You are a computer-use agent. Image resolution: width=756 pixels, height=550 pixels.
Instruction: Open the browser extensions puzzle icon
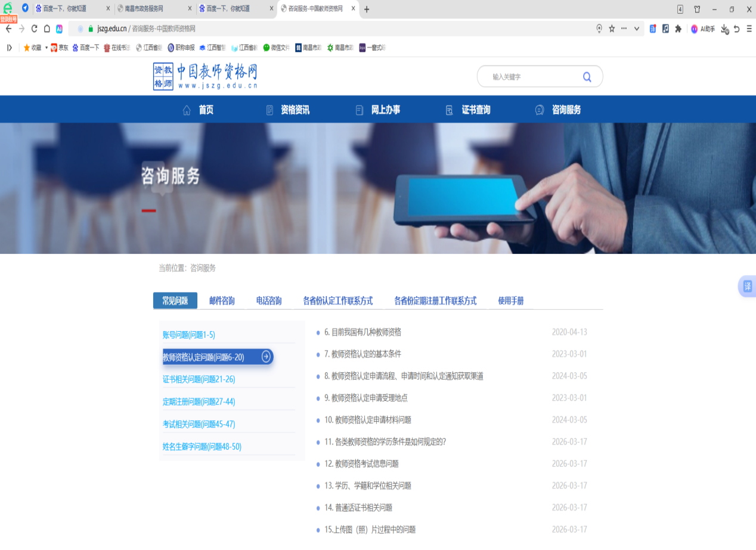[678, 29]
